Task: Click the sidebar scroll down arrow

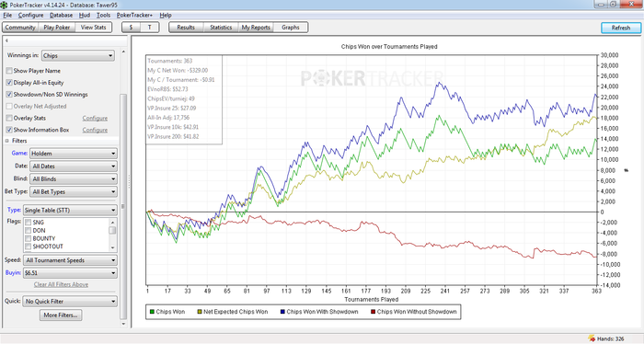Action: (x=123, y=324)
